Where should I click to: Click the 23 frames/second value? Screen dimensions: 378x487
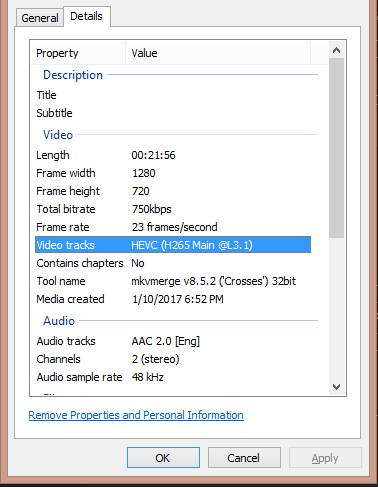coord(174,227)
